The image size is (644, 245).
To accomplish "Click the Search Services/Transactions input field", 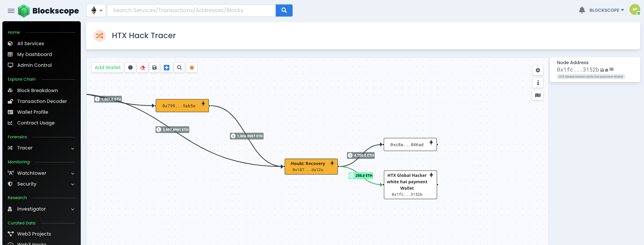I will (191, 10).
